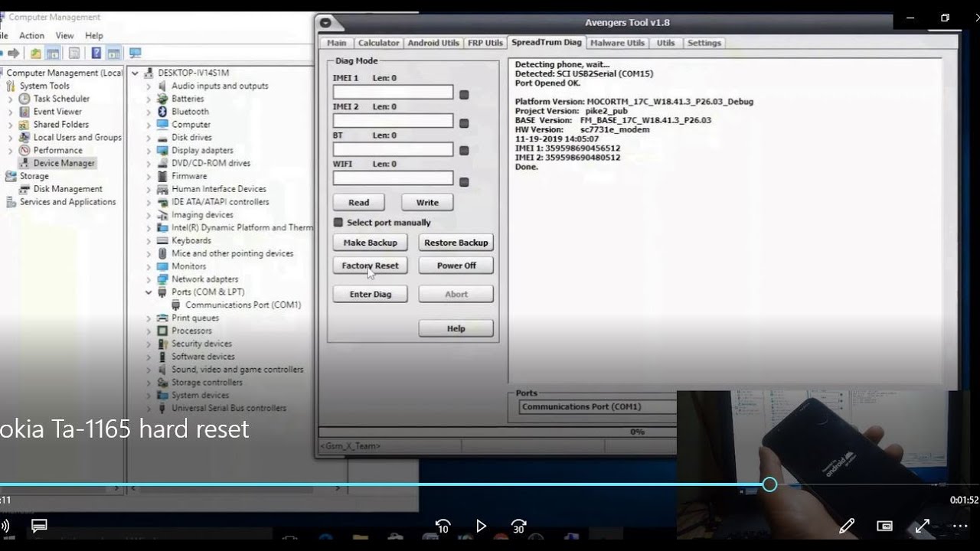The image size is (980, 551).
Task: Click the pen draw icon in video player
Action: [847, 526]
